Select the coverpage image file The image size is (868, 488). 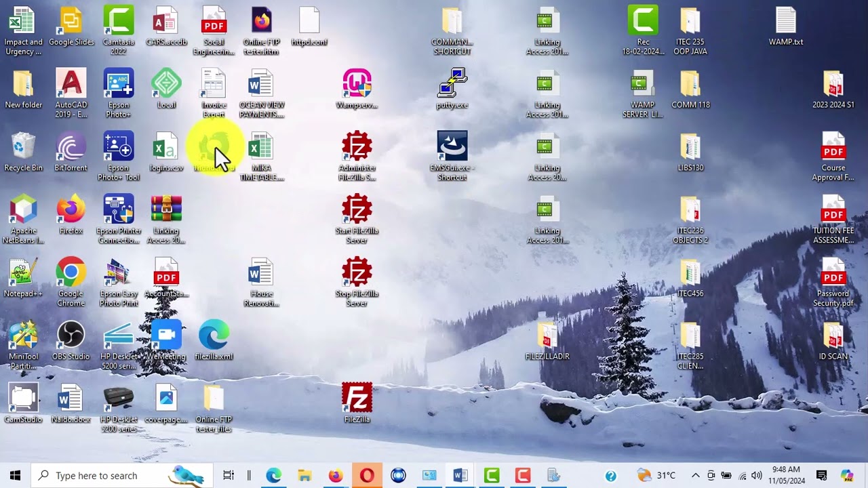[x=166, y=405]
